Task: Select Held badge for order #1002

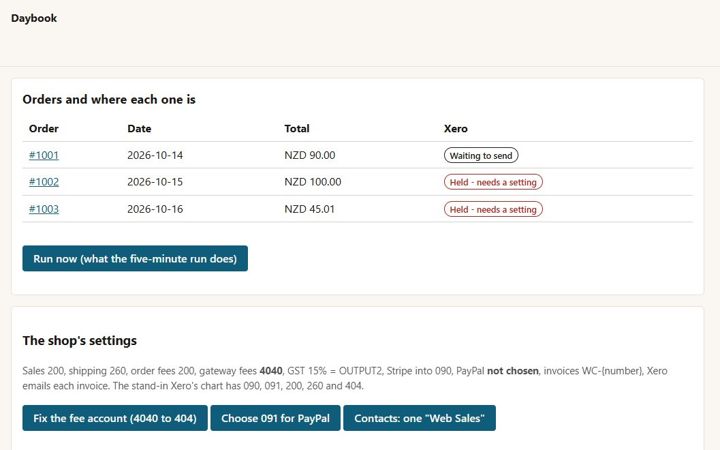Action: 493,182
